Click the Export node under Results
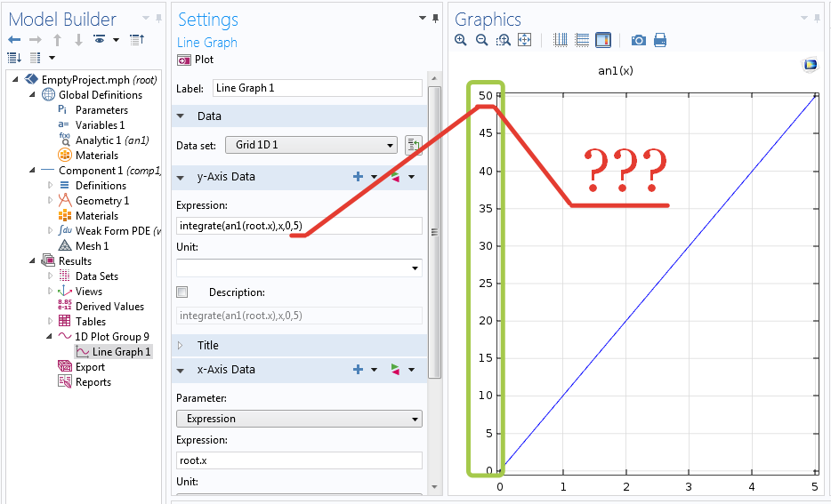The width and height of the screenshot is (831, 504). tap(89, 367)
